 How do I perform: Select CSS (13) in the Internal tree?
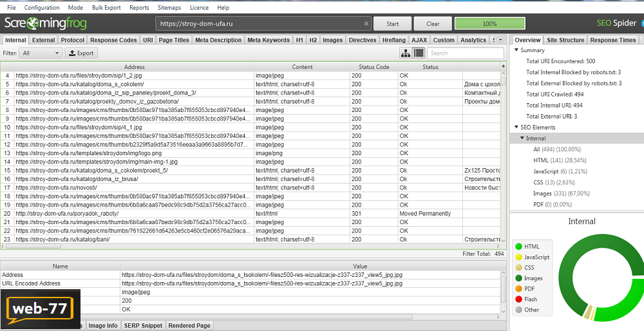[554, 182]
